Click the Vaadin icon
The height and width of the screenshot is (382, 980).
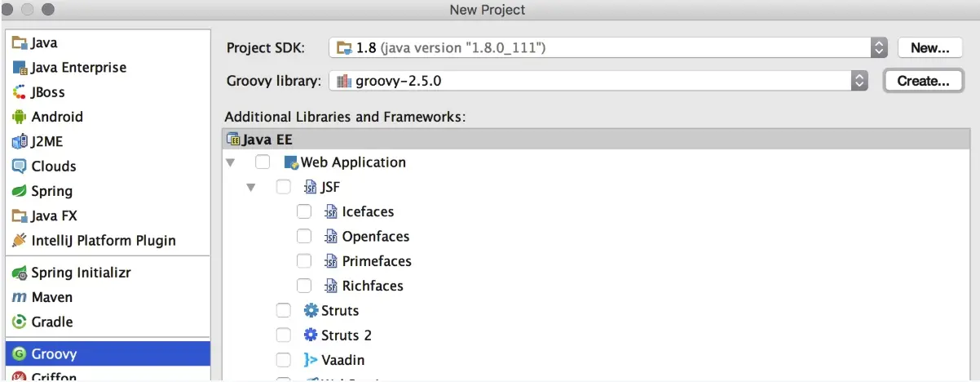pos(311,360)
